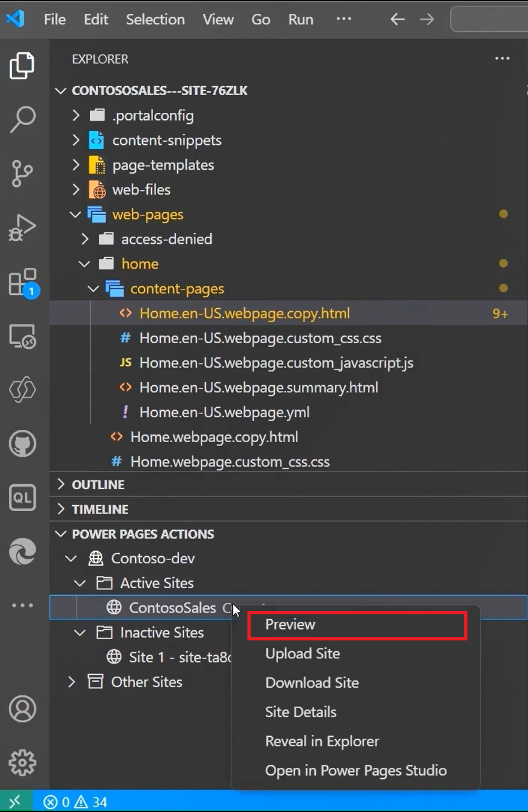Image resolution: width=528 pixels, height=812 pixels.
Task: Open Home.webpage.custom_css.css file
Action: [x=288, y=462]
